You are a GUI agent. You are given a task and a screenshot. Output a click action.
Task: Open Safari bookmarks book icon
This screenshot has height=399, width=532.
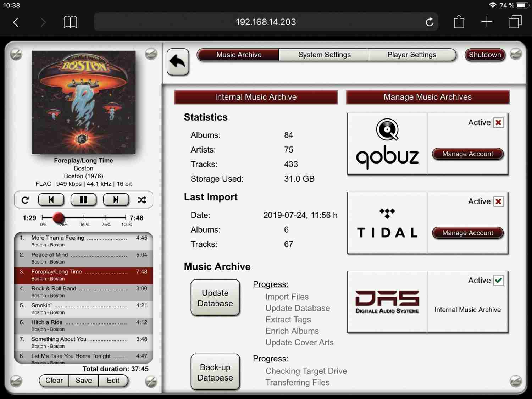point(70,22)
